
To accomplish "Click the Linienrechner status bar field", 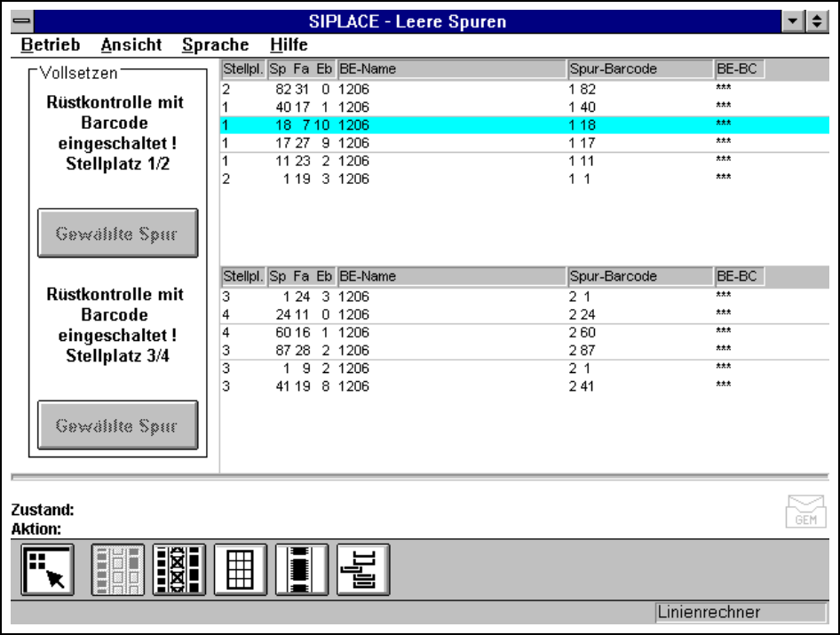I will click(740, 612).
